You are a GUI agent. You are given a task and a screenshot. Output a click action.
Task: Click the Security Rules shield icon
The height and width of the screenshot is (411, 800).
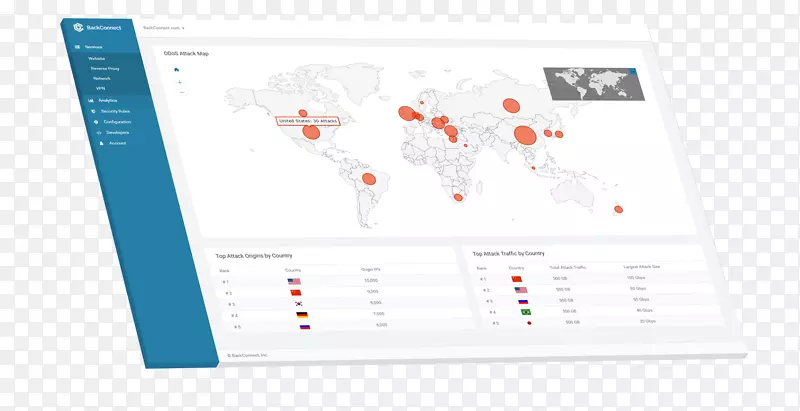point(92,111)
